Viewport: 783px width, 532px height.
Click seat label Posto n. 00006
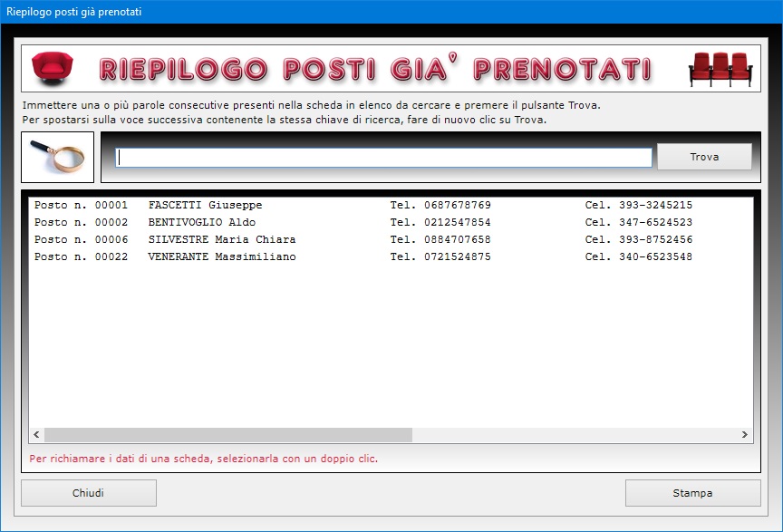click(x=81, y=239)
